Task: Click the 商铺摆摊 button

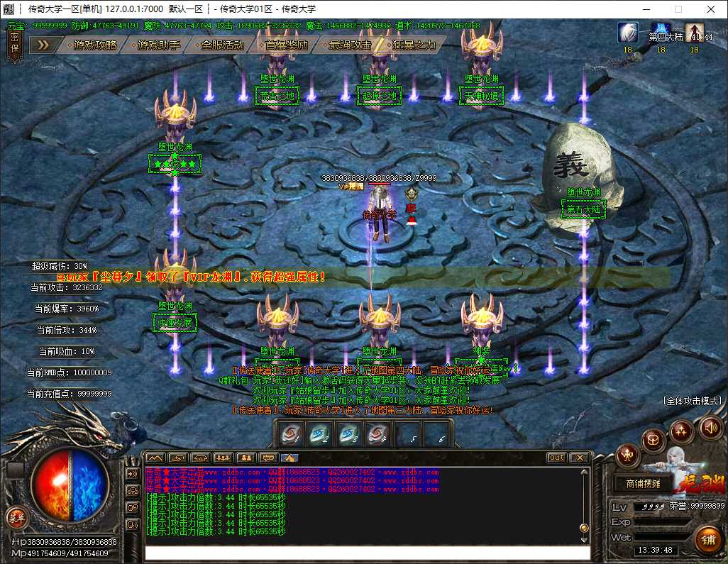Action: (x=643, y=484)
